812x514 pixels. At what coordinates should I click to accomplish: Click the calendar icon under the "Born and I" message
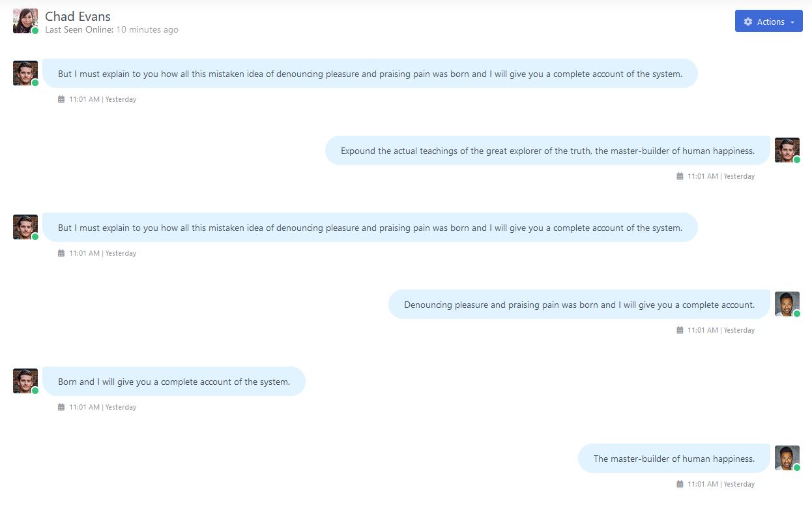pyautogui.click(x=61, y=407)
